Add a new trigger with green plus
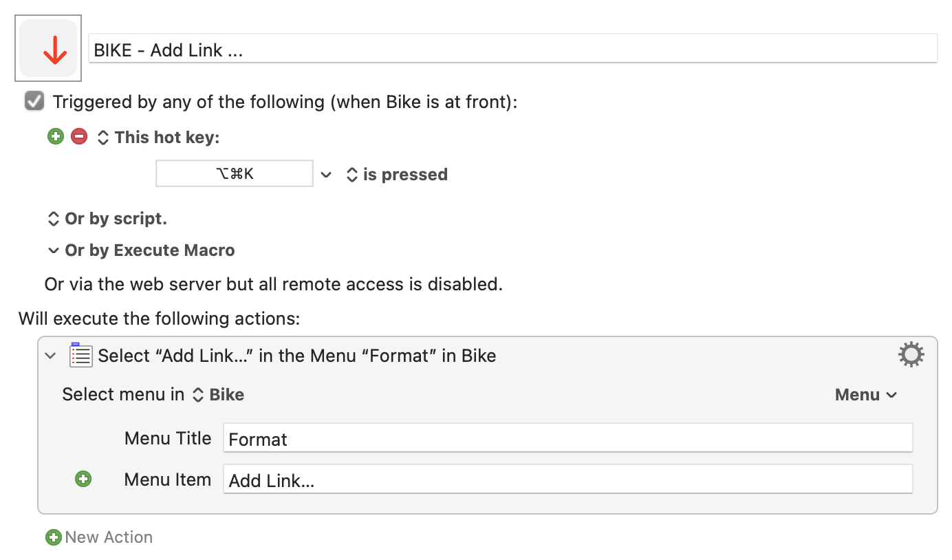 55,137
